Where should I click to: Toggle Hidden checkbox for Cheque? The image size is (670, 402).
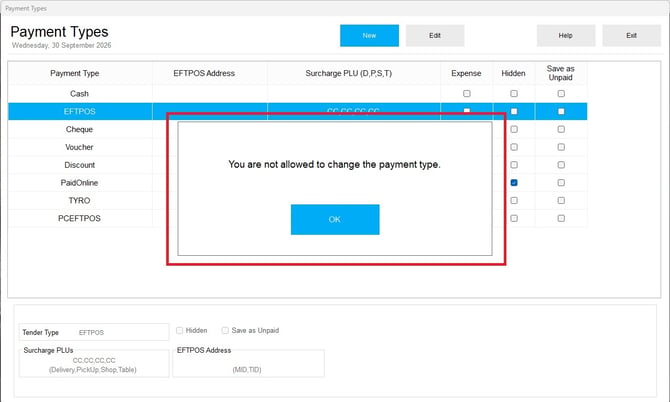[x=514, y=129]
